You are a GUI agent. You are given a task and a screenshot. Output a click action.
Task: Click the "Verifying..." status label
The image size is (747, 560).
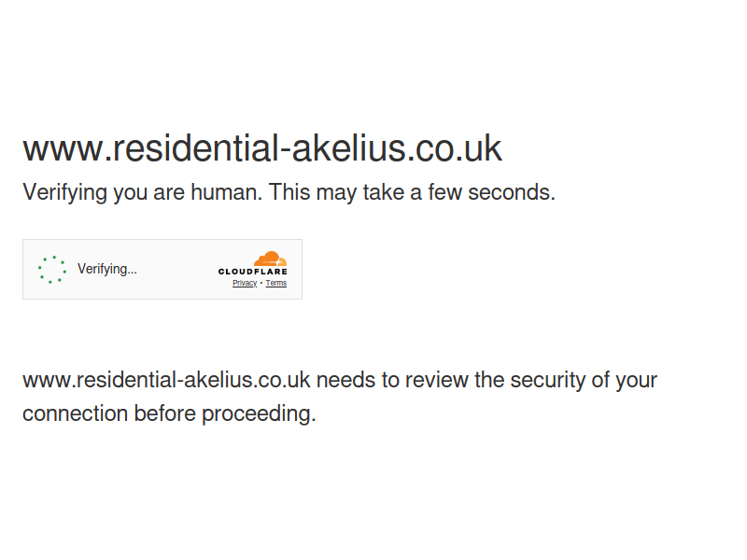click(x=107, y=269)
